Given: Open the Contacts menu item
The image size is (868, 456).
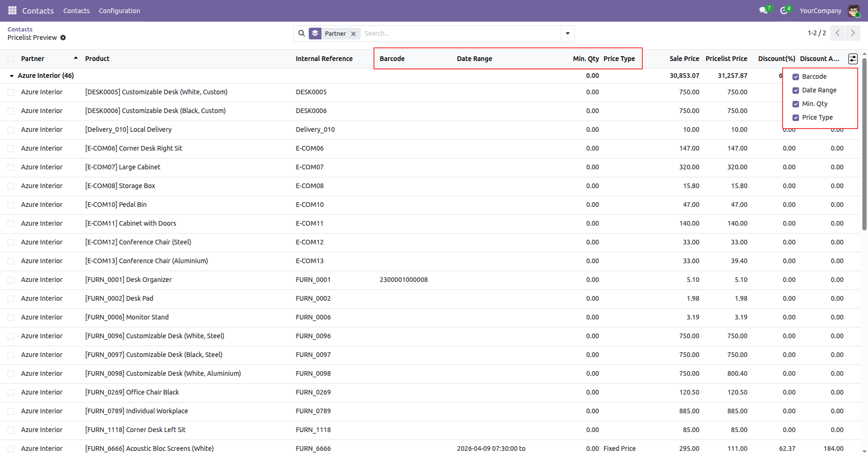Looking at the screenshot, I should 76,10.
